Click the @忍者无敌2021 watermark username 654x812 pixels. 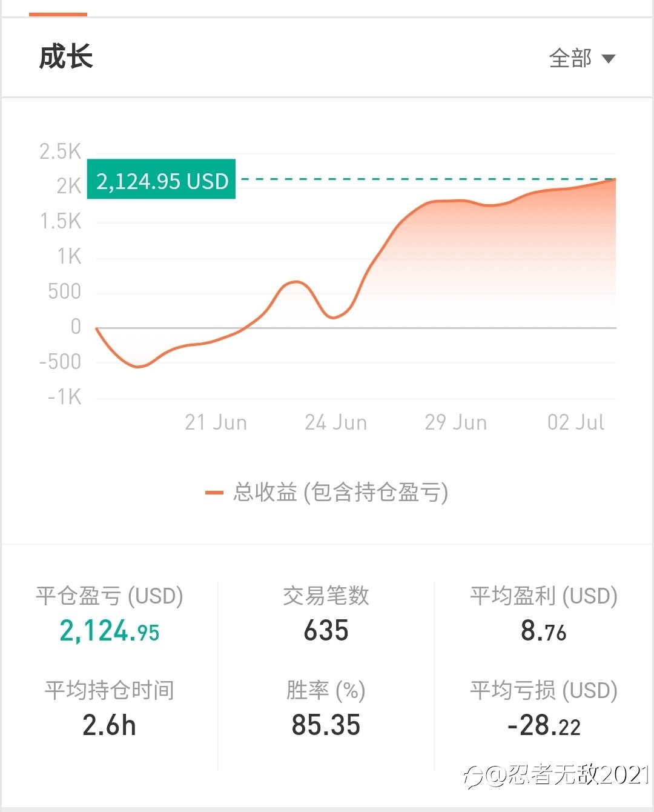pyautogui.click(x=567, y=775)
